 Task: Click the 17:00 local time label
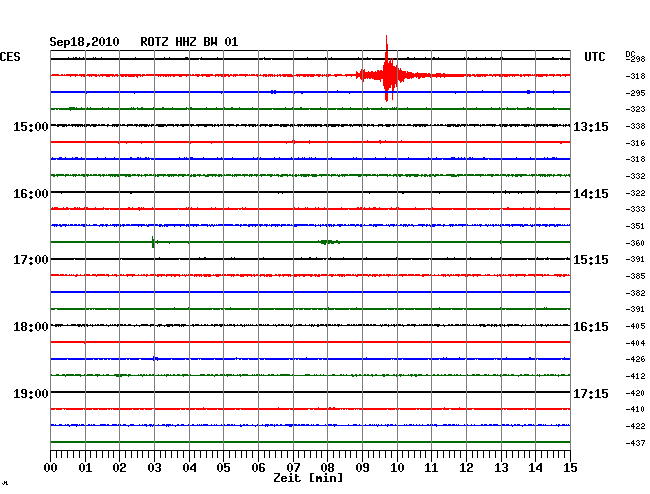coord(31,260)
